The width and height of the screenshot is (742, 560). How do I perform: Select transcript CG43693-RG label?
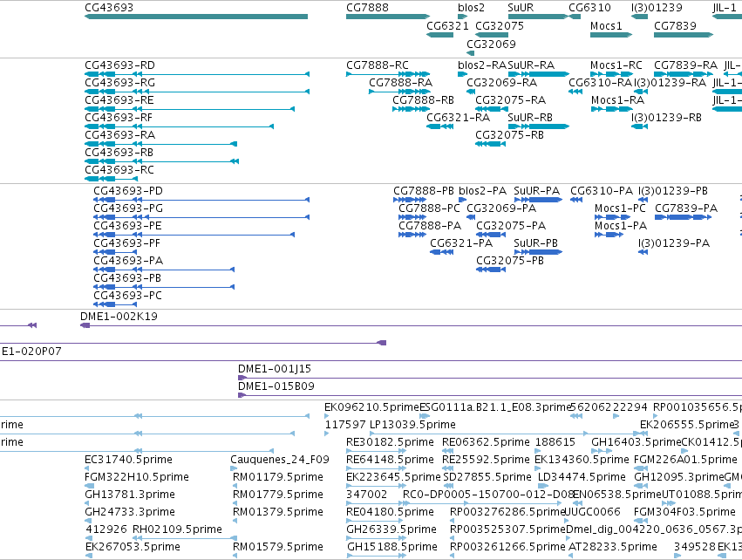[x=119, y=82]
